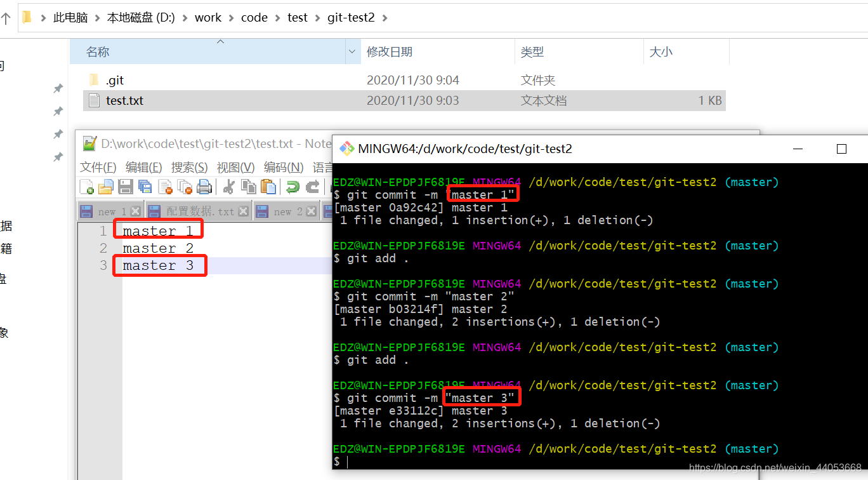868x480 pixels.
Task: Expand the chevron before 此电脑 breadcrumb
Action: (x=43, y=18)
